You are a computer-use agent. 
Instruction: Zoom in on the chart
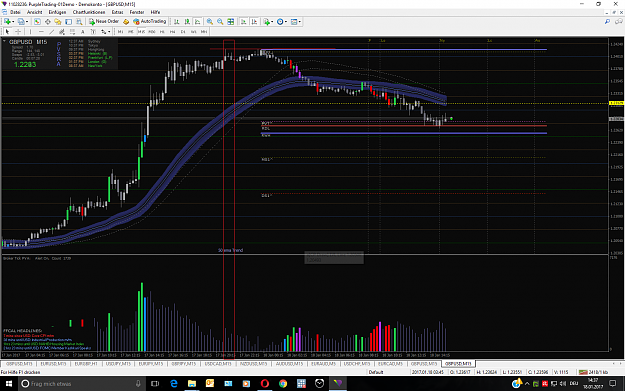coord(210,22)
